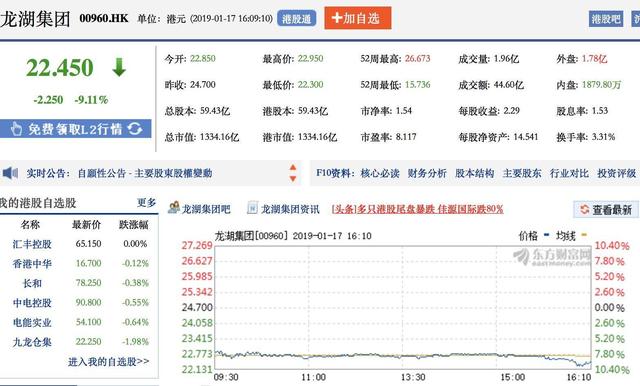Screen dimensions: 640x386
Task: Click the 港股通 badge button
Action: (x=297, y=18)
